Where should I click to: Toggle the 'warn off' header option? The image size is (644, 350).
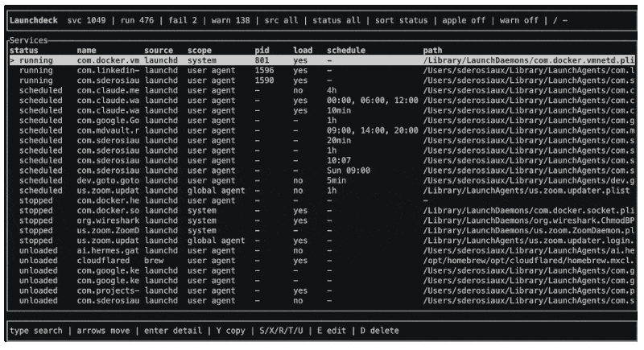[x=518, y=20]
